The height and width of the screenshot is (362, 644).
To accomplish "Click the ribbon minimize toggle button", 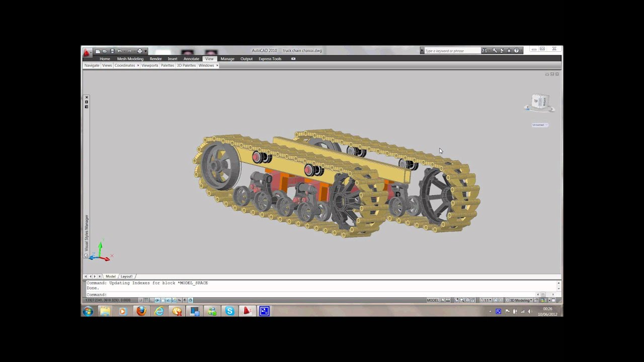I will click(293, 59).
